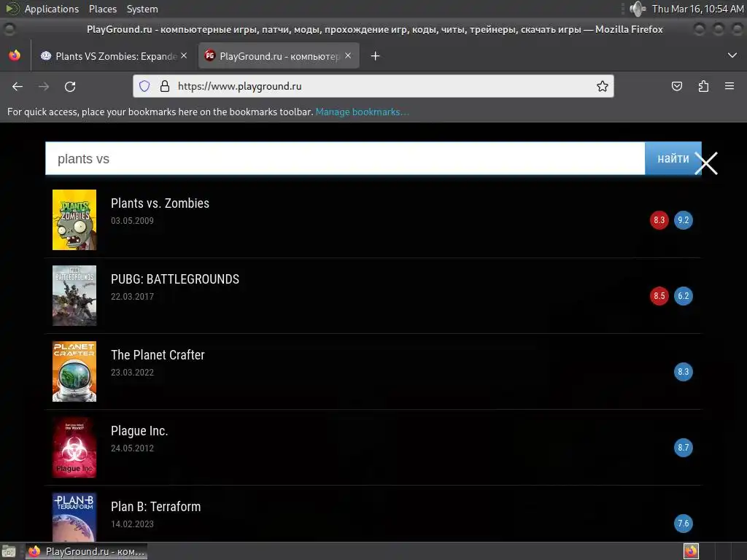Click the date 23.03.2022

[133, 373]
